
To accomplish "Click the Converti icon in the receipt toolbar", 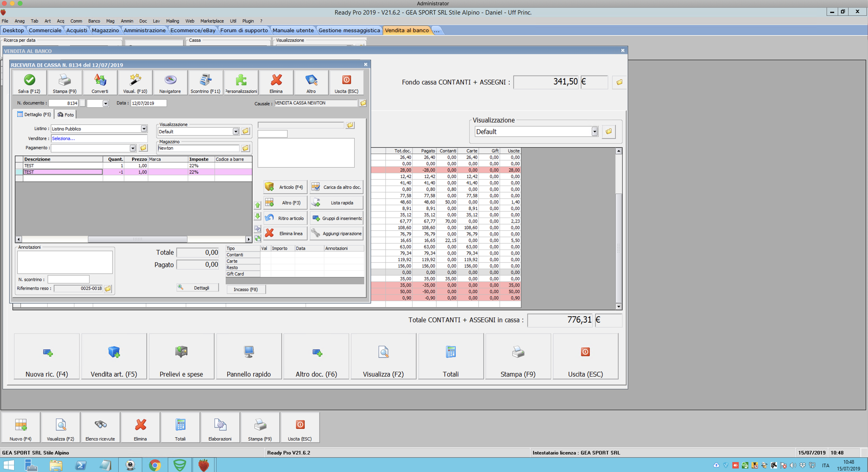I will pos(100,80).
